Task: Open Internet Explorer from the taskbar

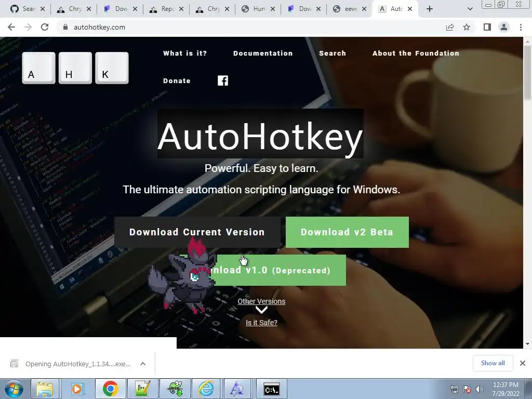Action: [206, 389]
